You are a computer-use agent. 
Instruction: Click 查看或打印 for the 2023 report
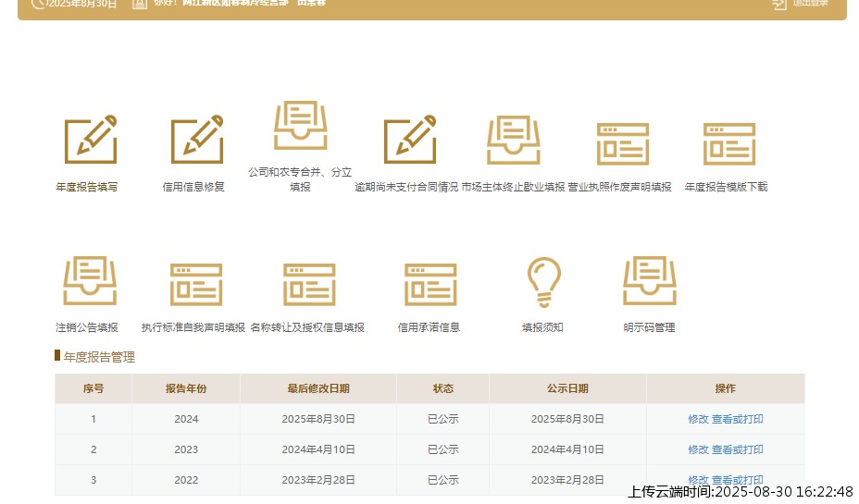pyautogui.click(x=738, y=449)
